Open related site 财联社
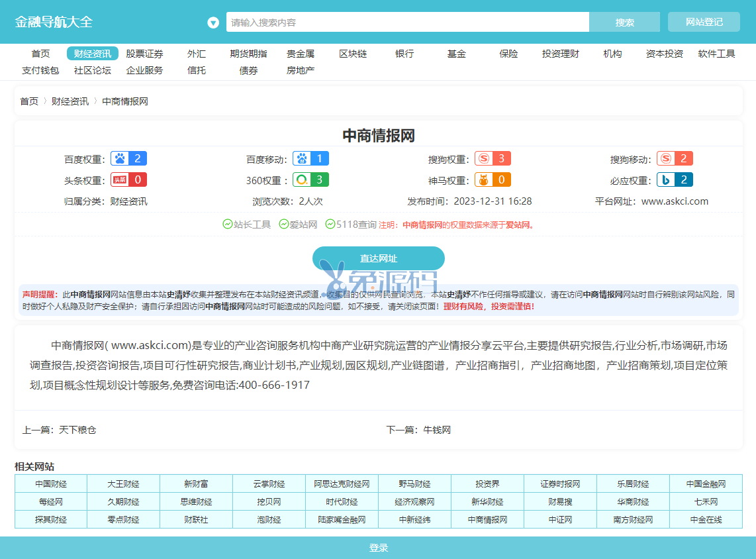Viewport: 756px width, 559px height. coord(196,519)
